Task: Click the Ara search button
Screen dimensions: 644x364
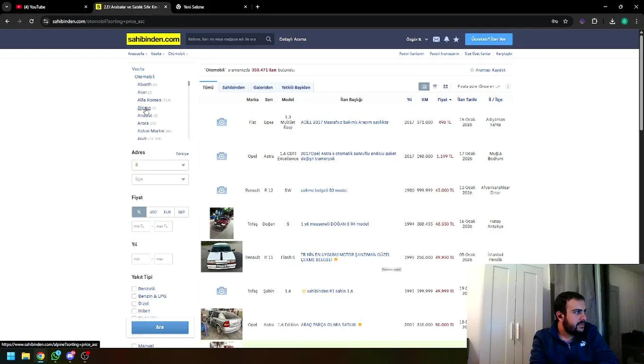Action: point(160,327)
